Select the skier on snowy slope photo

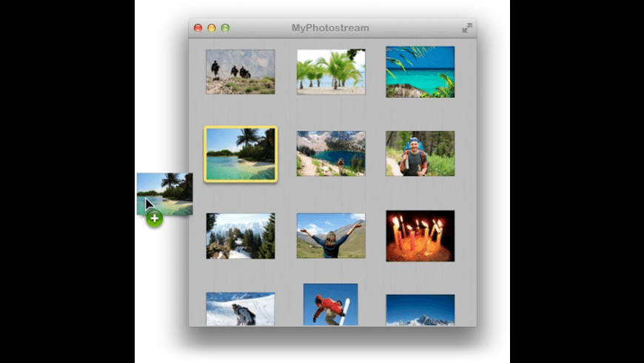(241, 309)
